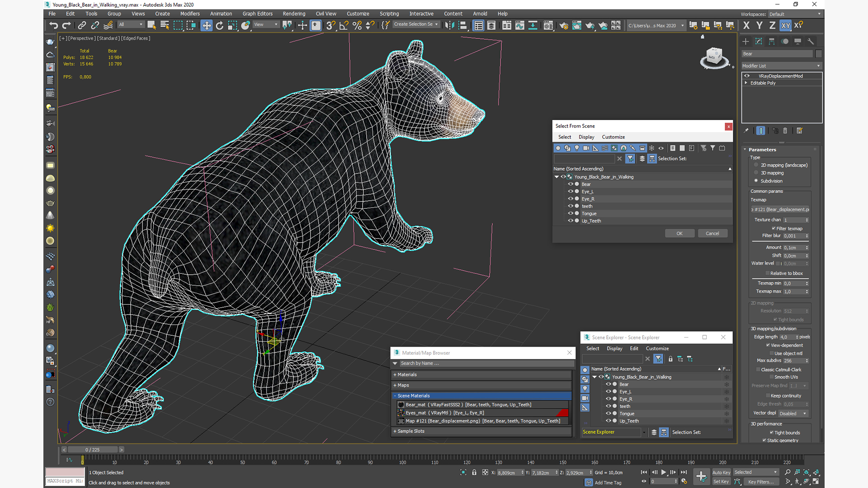Open the Vector displ Disabled dropdown
This screenshot has width=868, height=488.
click(793, 413)
